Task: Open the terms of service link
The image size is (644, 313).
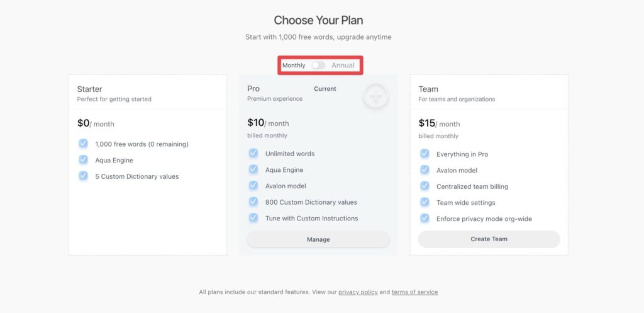Action: (x=414, y=292)
